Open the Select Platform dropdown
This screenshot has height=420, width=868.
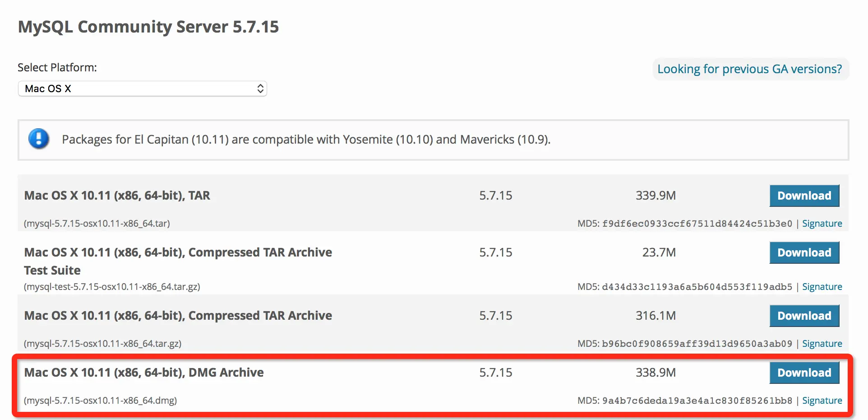click(x=142, y=89)
